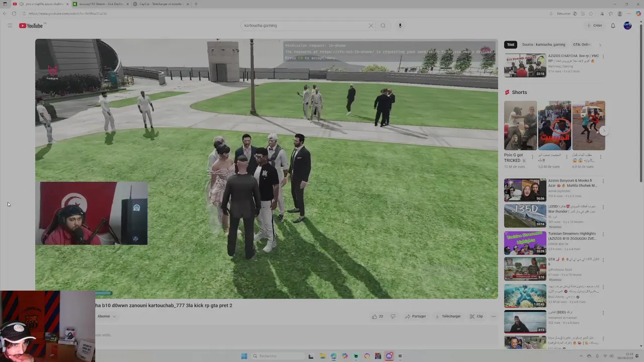Clear the search field with the X icon
Viewport: 644px width, 362px height.
[371, 26]
